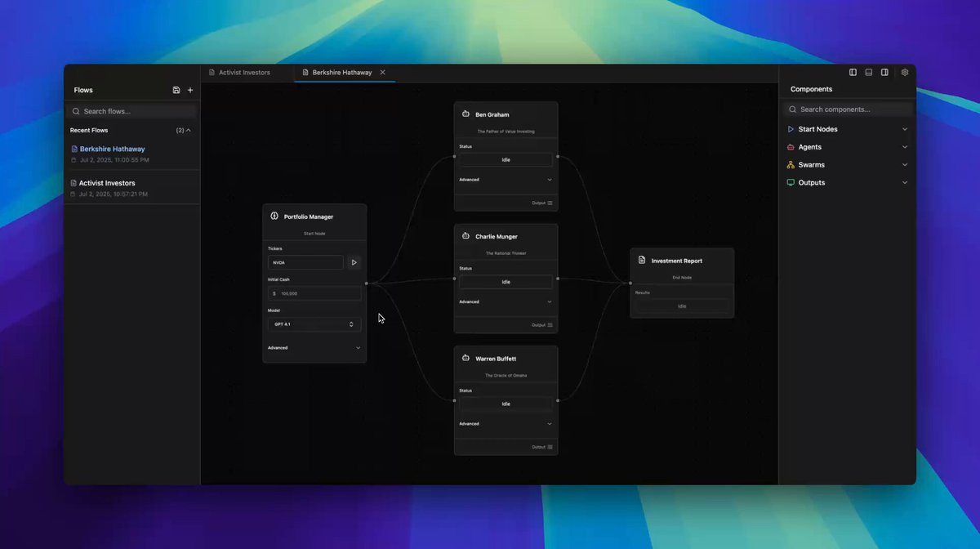Viewport: 980px width, 549px height.
Task: Open Charlie Munger node Output
Action: point(542,324)
